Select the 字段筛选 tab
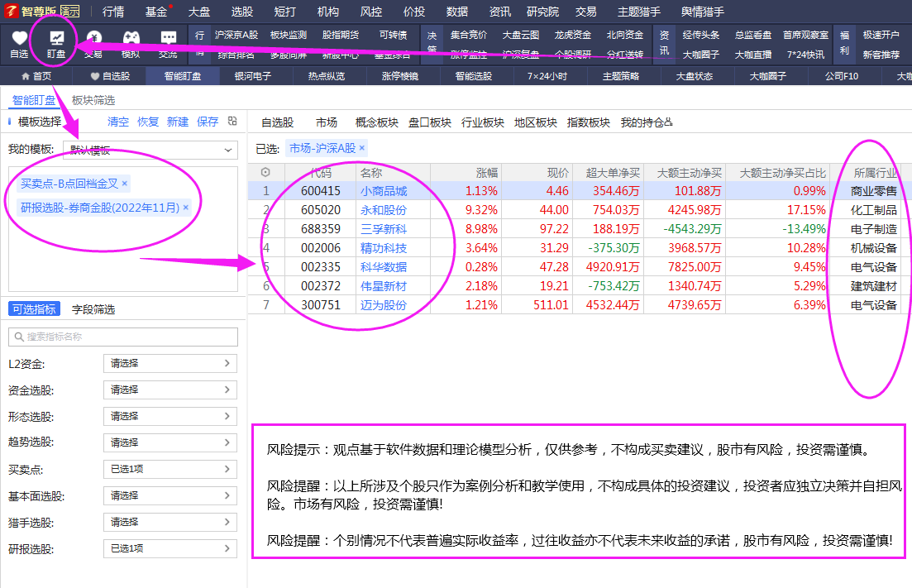The height and width of the screenshot is (588, 912). tap(93, 309)
